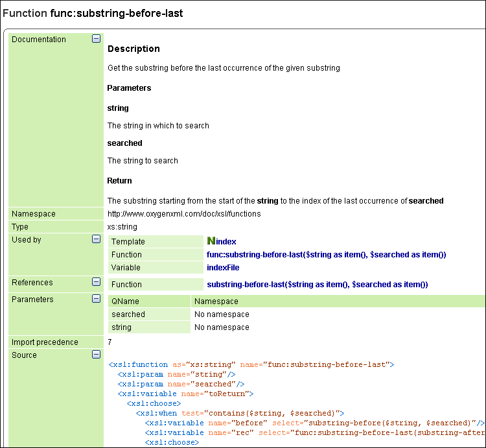486x448 pixels.
Task: Click the Import precedence label
Action: point(45,342)
